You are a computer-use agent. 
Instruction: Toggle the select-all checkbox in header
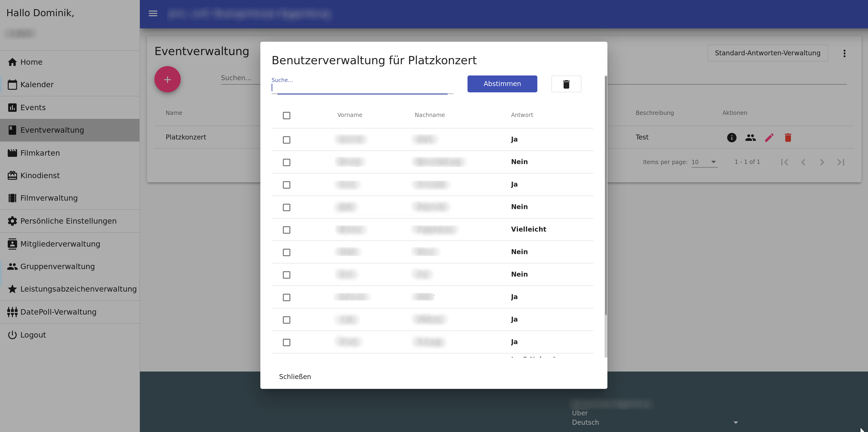pos(286,116)
